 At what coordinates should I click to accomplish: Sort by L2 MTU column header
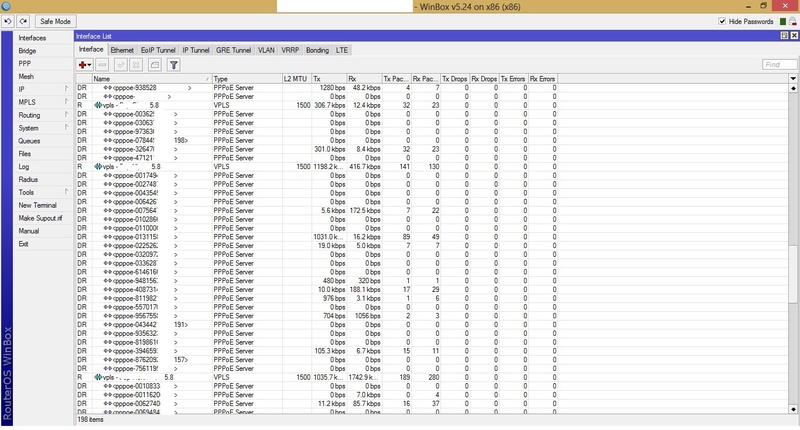296,79
